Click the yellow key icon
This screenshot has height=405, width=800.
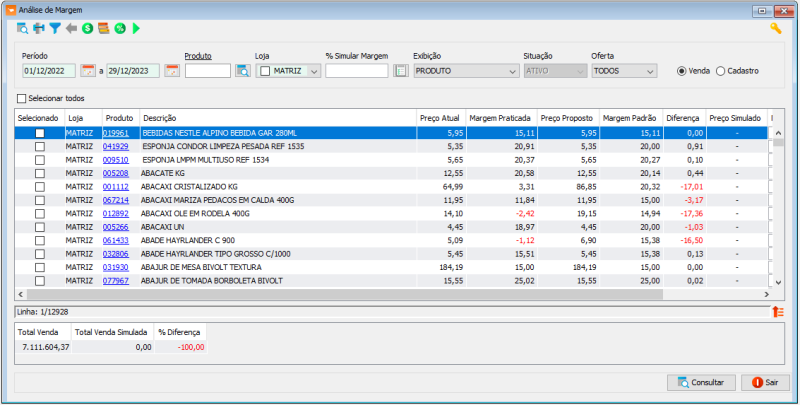[x=776, y=28]
